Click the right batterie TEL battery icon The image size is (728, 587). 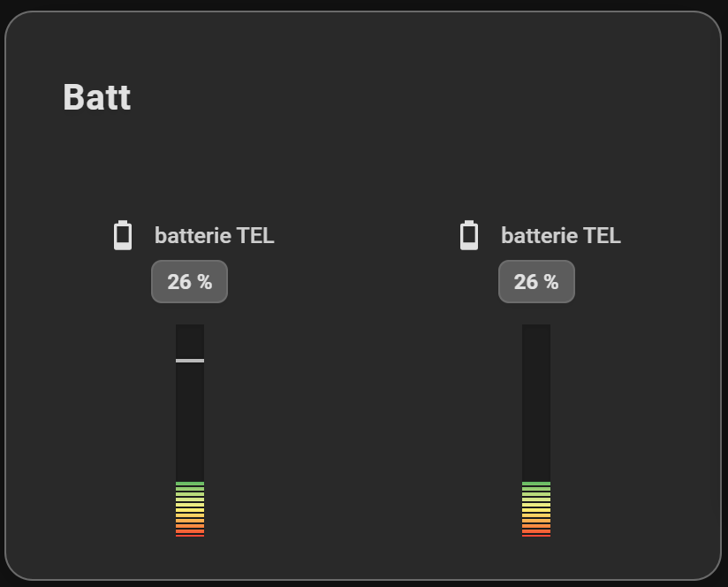click(469, 235)
